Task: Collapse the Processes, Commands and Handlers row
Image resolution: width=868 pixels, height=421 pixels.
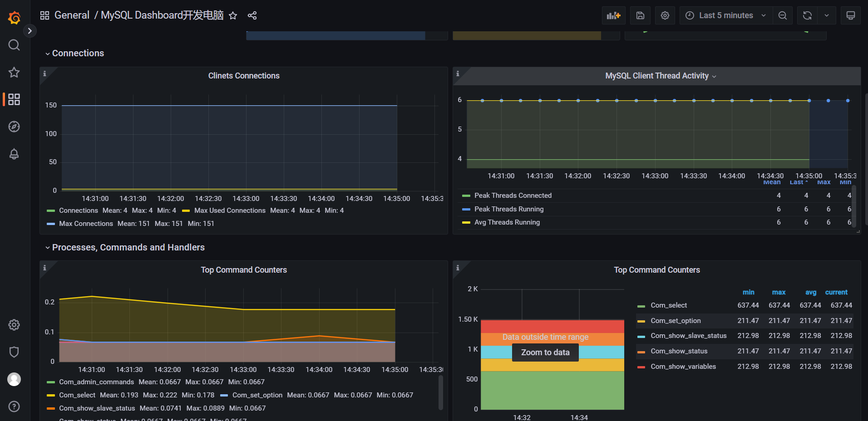Action: point(125,247)
